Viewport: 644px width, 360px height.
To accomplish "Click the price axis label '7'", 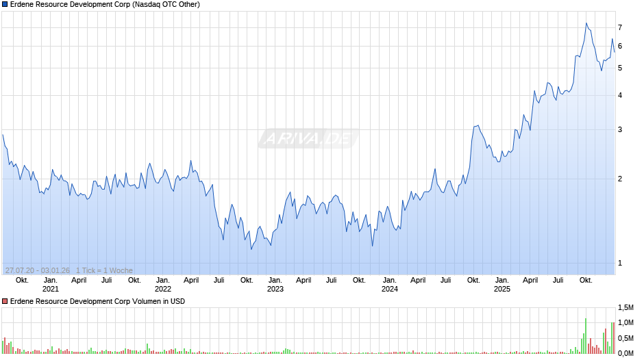I will click(x=620, y=27).
